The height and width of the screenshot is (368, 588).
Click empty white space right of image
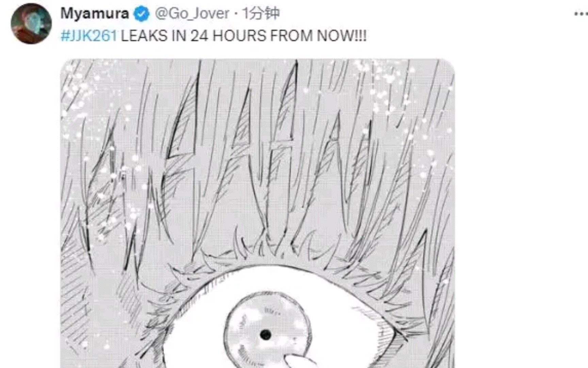tap(521, 204)
